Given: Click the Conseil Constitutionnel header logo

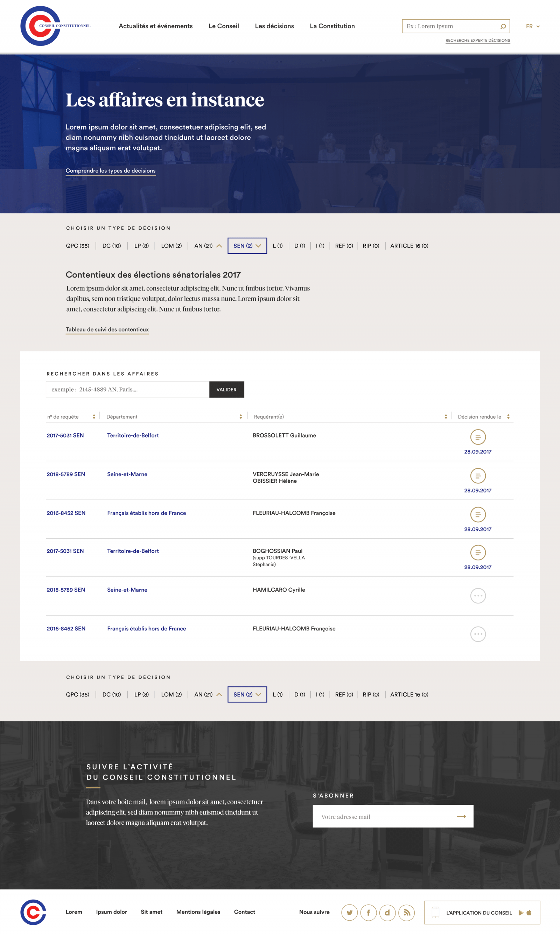Looking at the screenshot, I should (x=55, y=26).
